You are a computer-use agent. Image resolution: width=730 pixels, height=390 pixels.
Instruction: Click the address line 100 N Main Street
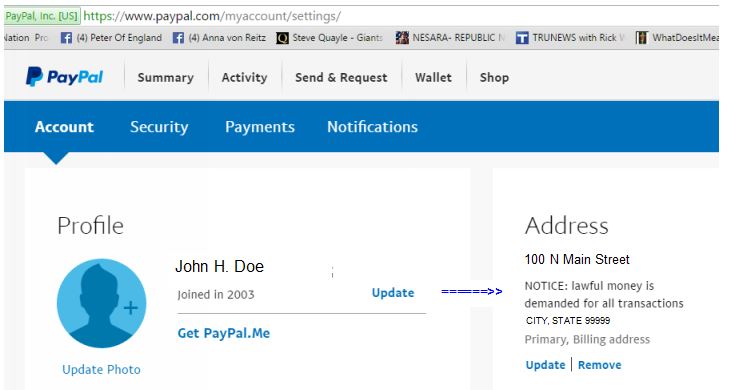coord(577,259)
